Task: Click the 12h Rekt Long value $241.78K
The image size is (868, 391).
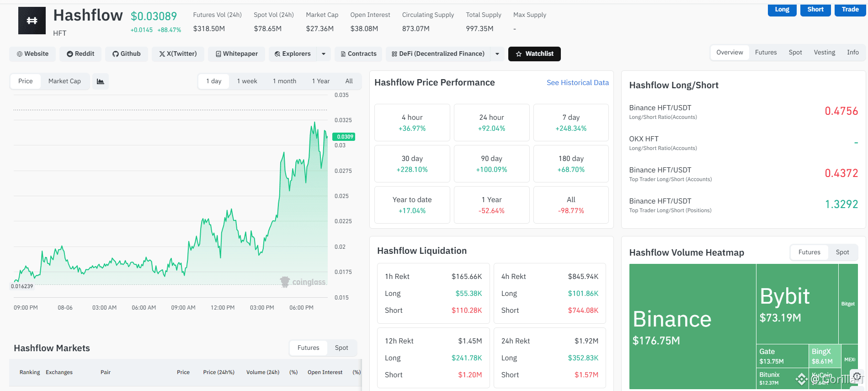Action: [467, 358]
